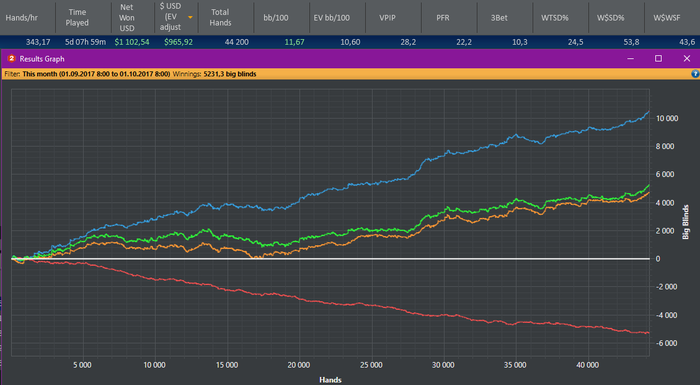Click the 10 000 label on the y-axis

pos(667,118)
